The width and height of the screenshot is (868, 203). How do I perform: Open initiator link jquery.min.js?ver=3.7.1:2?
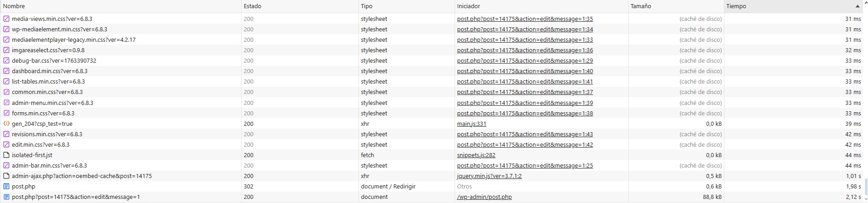coord(489,176)
